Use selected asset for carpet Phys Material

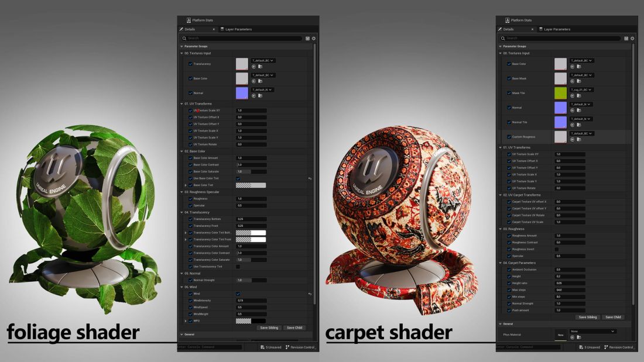pyautogui.click(x=572, y=337)
